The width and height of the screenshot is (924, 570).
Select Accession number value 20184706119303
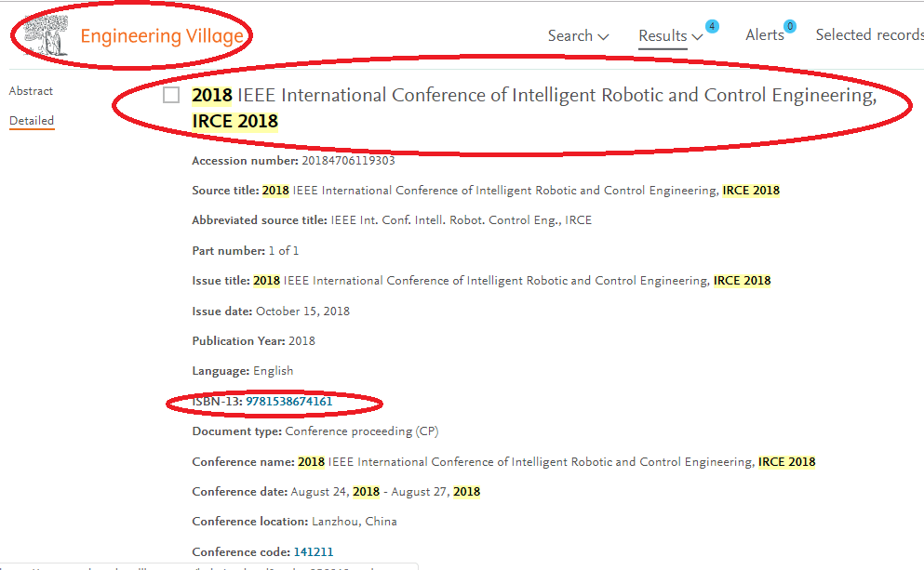(x=348, y=161)
